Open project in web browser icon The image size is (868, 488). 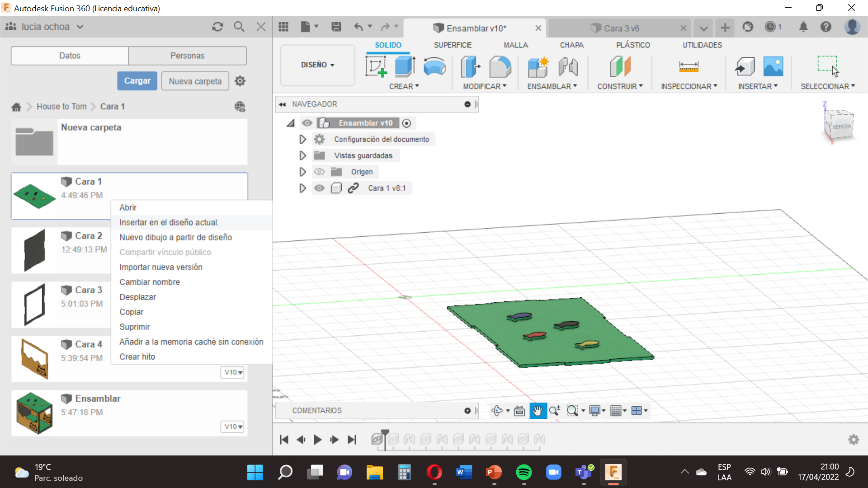[x=240, y=107]
